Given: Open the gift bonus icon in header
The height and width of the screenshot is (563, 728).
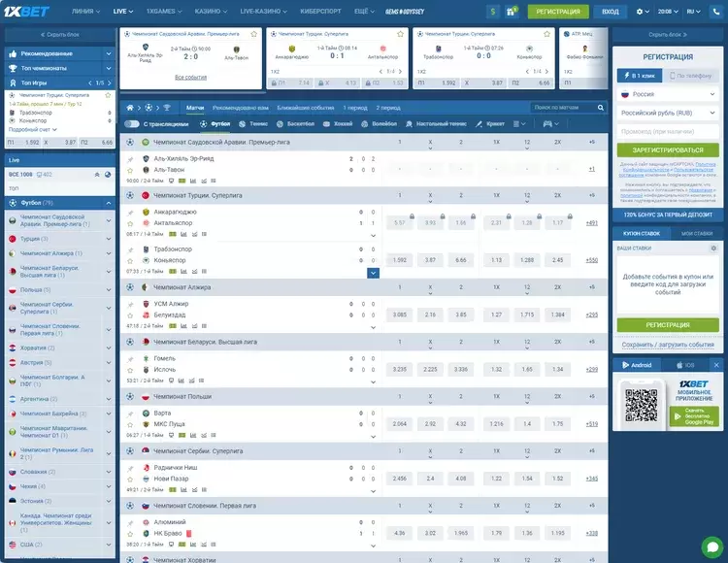Looking at the screenshot, I should [512, 12].
